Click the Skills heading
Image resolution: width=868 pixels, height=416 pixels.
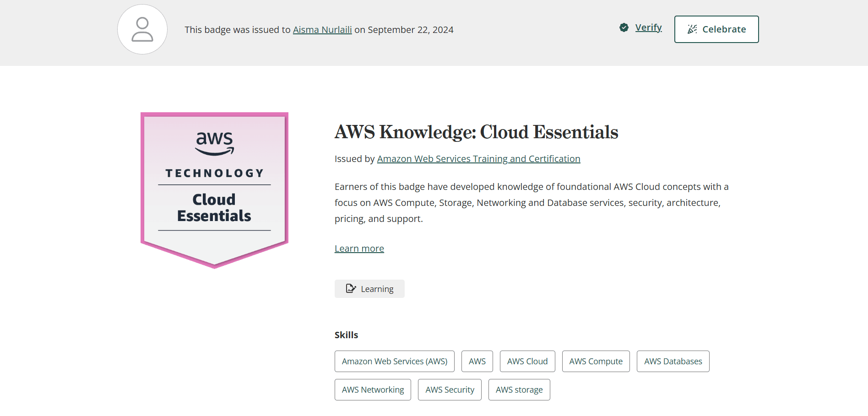346,335
